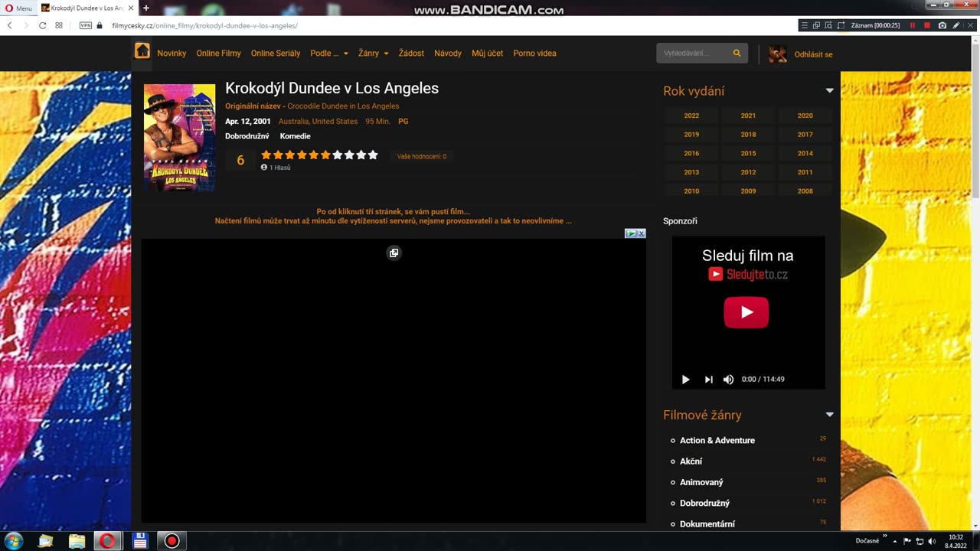Click the Opera icon in taskbar
This screenshot has width=980, height=551.
pyautogui.click(x=108, y=541)
